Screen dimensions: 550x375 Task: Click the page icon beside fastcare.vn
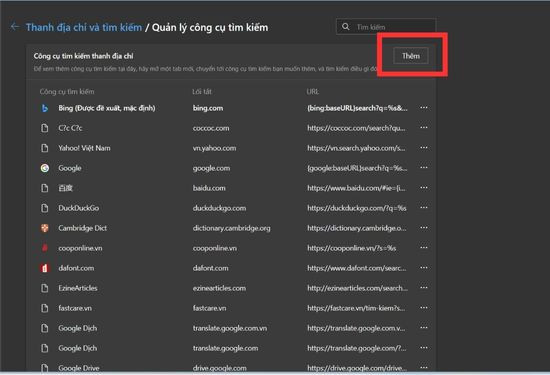tap(45, 308)
